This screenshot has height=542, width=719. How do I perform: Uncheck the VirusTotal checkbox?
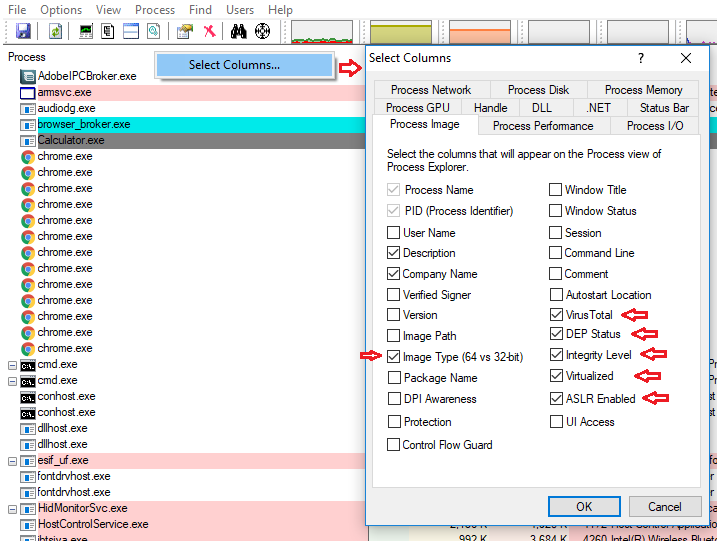556,315
